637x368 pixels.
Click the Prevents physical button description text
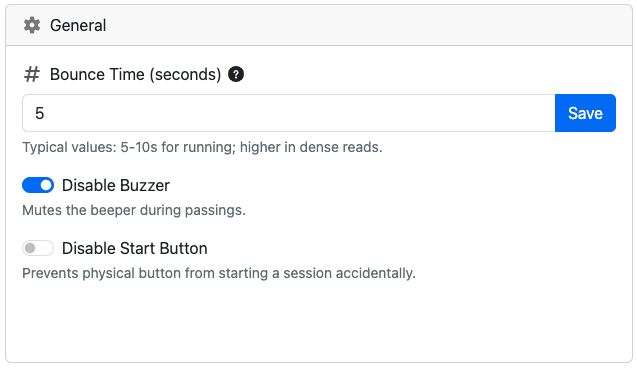(219, 273)
